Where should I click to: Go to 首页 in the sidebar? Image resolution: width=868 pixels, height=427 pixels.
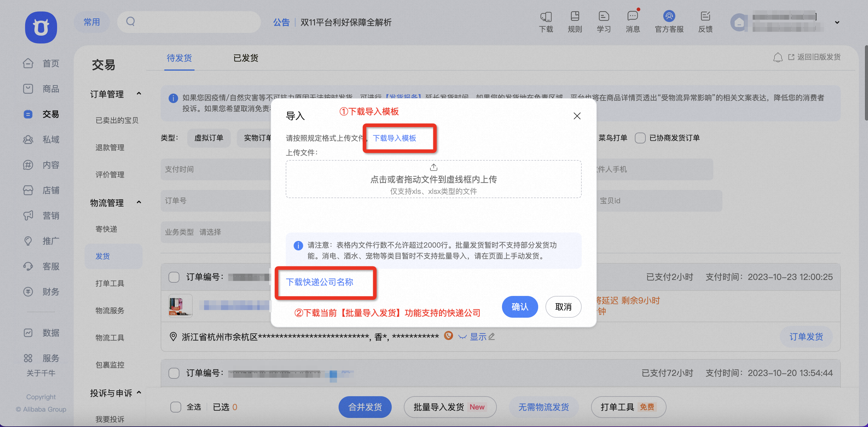pos(41,63)
